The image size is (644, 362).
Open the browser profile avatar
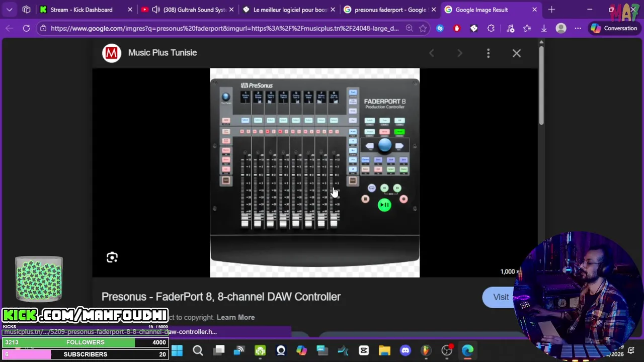tap(561, 28)
